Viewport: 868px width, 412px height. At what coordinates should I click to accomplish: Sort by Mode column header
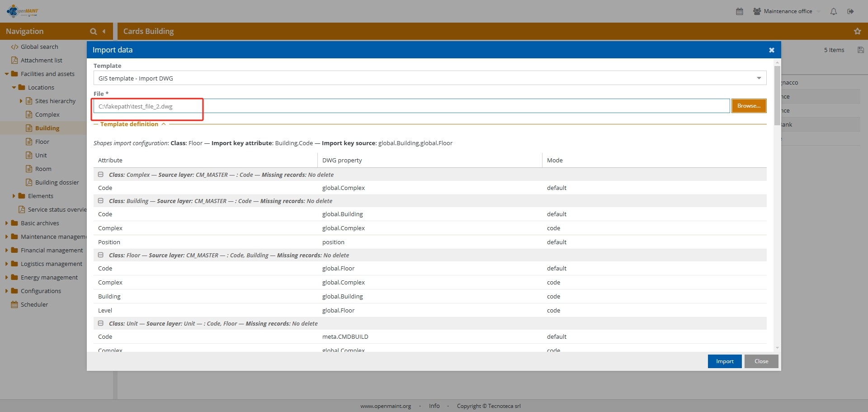[x=654, y=160]
